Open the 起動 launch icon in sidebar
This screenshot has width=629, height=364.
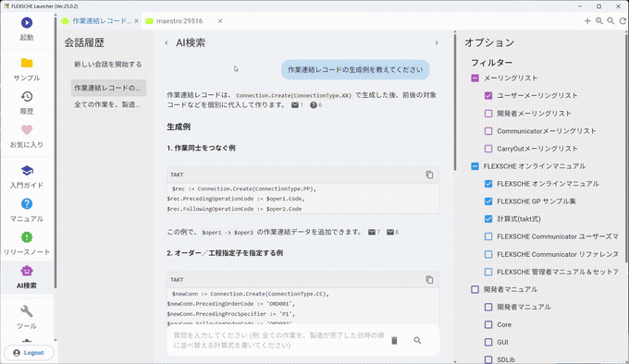pos(27,23)
